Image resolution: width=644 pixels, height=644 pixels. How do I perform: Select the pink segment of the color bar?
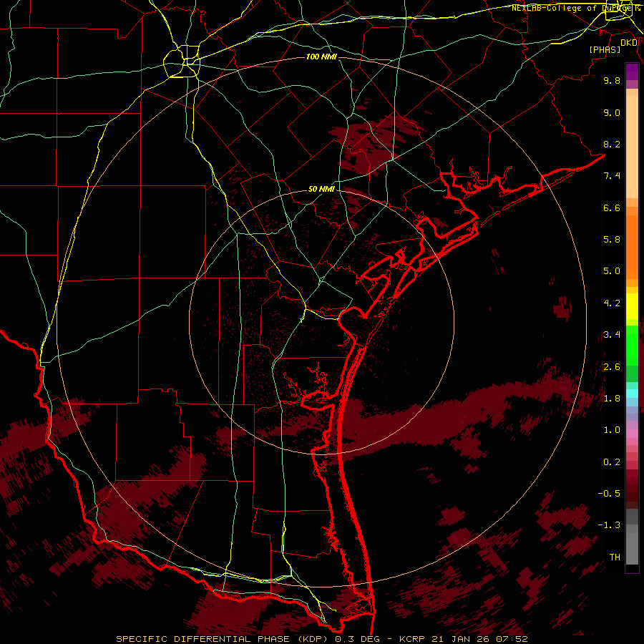coord(632,434)
